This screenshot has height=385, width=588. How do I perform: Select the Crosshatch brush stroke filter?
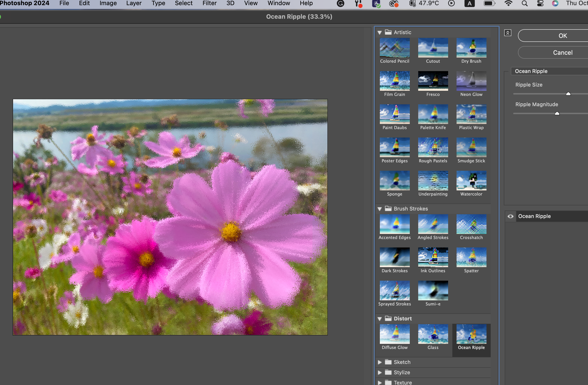point(471,224)
